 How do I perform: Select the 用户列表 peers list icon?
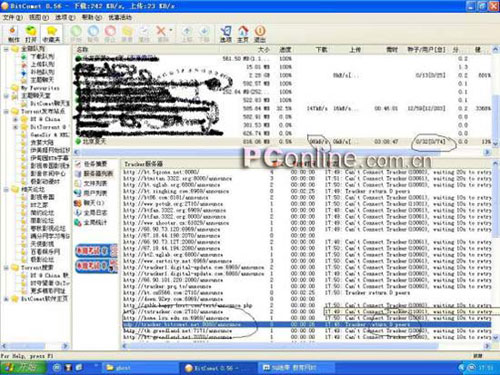pos(78,193)
